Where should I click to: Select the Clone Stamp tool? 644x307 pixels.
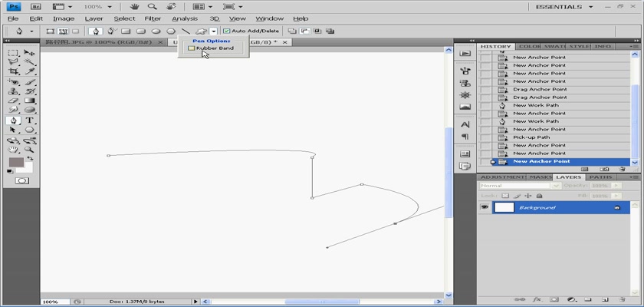[14, 91]
